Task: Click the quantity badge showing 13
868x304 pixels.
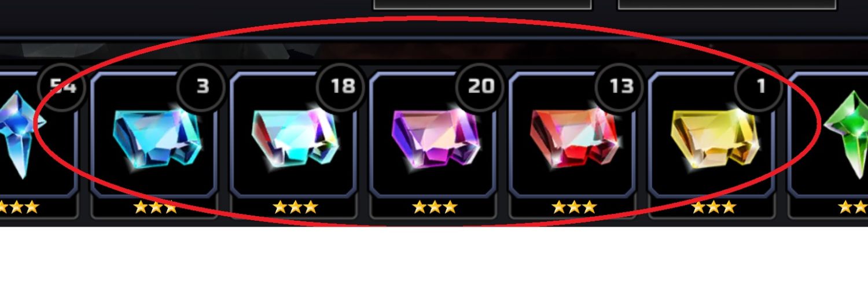Action: [620, 87]
